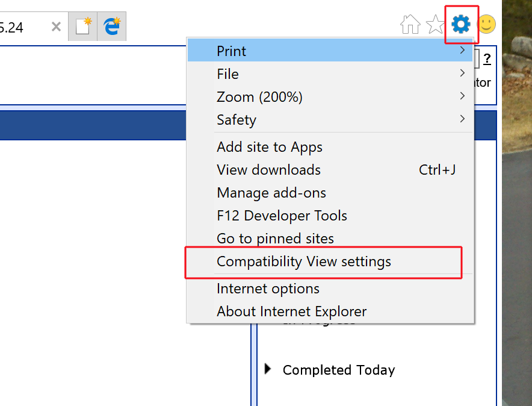532x406 pixels.
Task: Click the smiley feedback icon
Action: pos(486,25)
